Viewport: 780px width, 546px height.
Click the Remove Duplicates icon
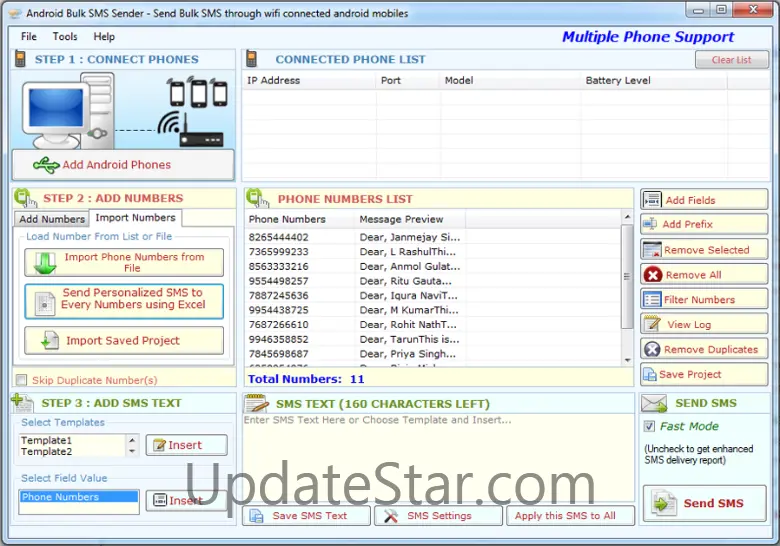point(652,349)
